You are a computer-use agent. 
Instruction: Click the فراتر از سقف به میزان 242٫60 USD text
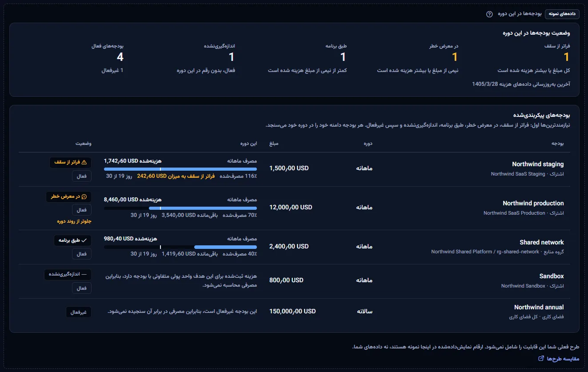tap(176, 176)
